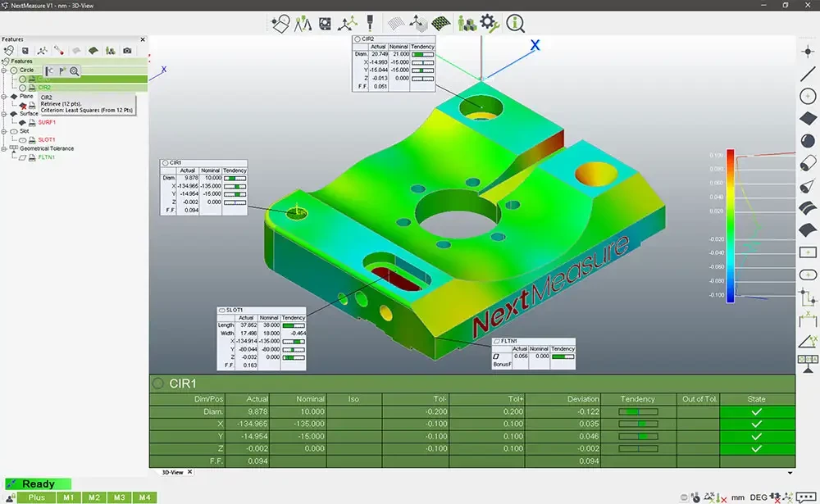Click the gray mesh surface icon in top toolbar

(x=396, y=24)
